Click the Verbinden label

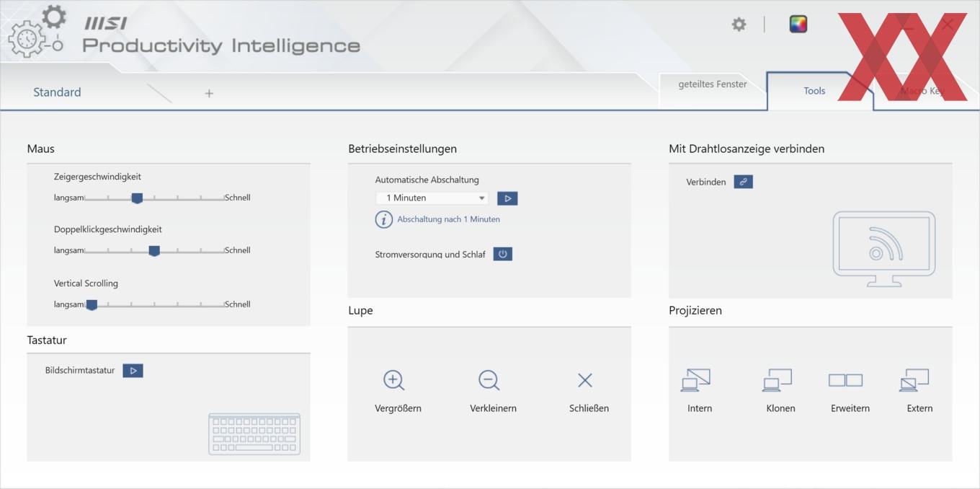(x=706, y=182)
